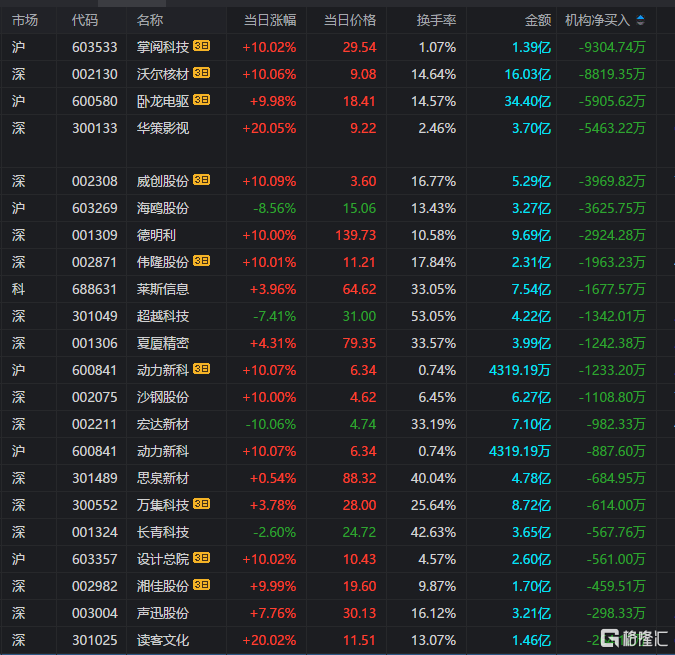Viewport: 675px width, 655px height.
Task: Sort table by 当日价格 column header
Action: click(x=350, y=20)
